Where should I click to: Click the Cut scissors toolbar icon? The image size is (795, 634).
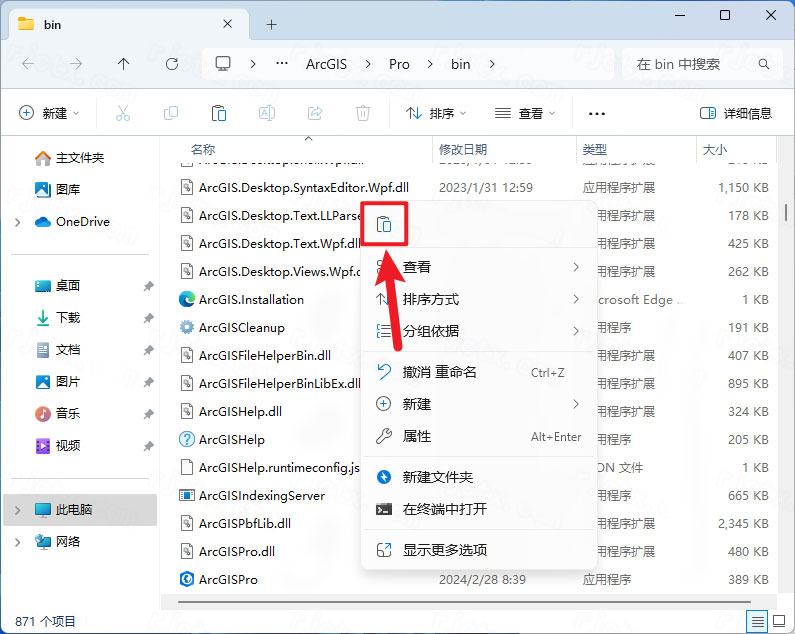click(x=123, y=113)
